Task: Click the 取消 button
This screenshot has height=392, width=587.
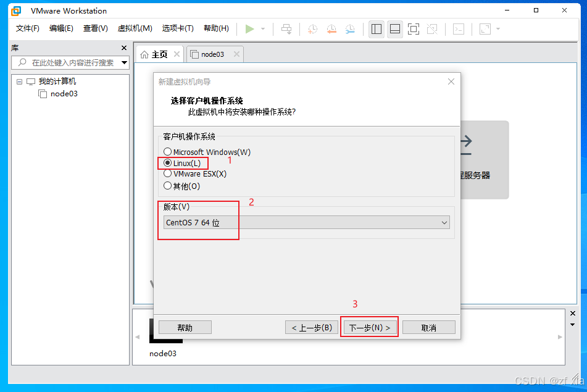Action: tap(428, 328)
